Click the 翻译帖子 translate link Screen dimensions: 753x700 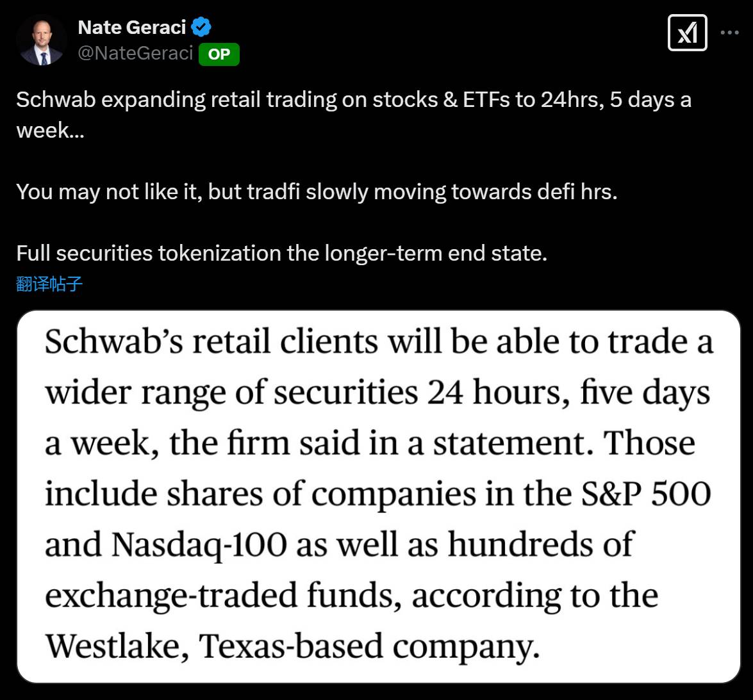(49, 284)
